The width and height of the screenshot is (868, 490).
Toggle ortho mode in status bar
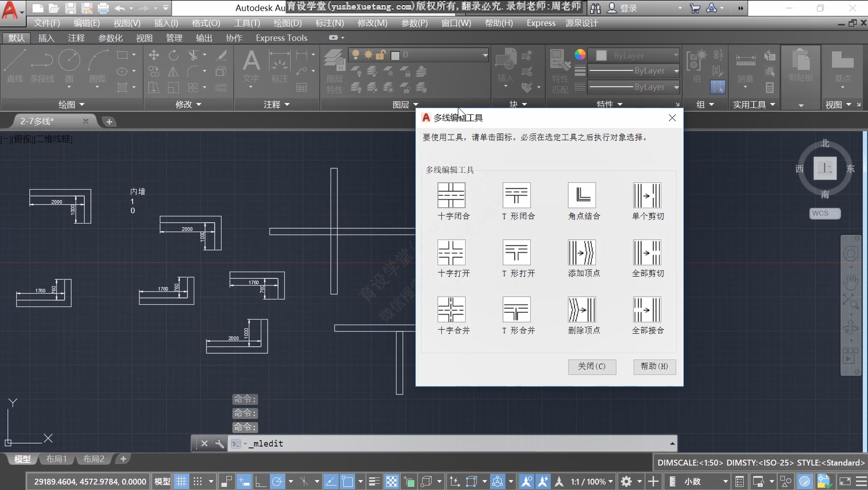point(261,481)
